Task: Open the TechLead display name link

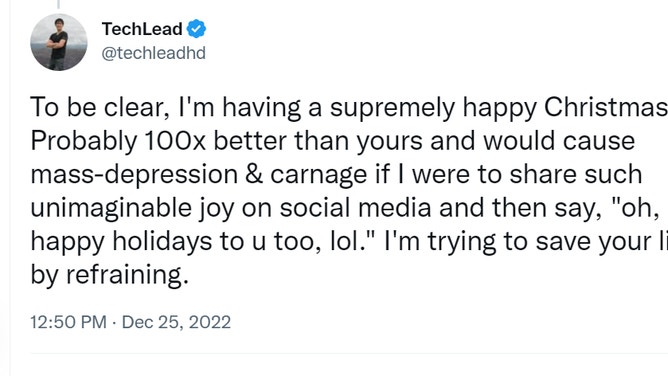Action: pyautogui.click(x=142, y=29)
